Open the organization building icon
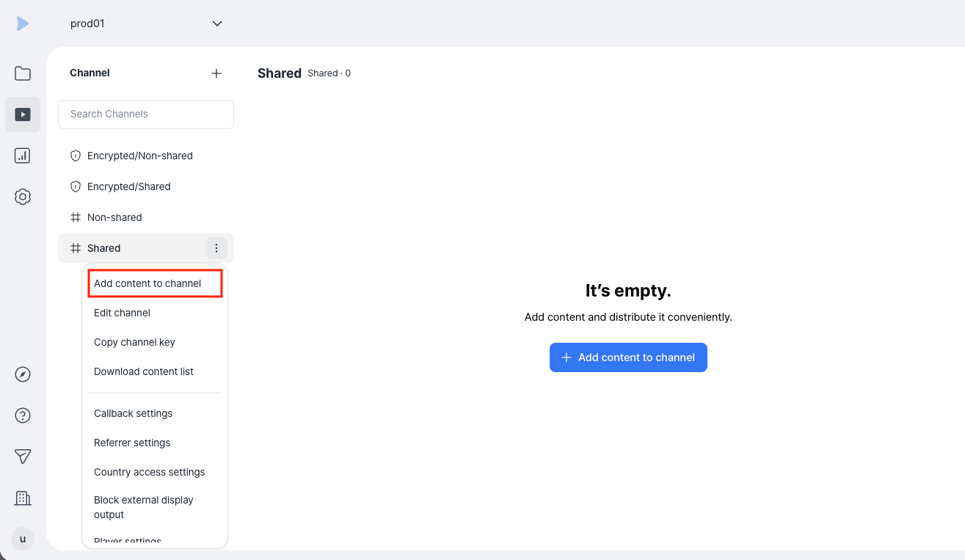Screen dimensions: 965x560 pos(23,498)
